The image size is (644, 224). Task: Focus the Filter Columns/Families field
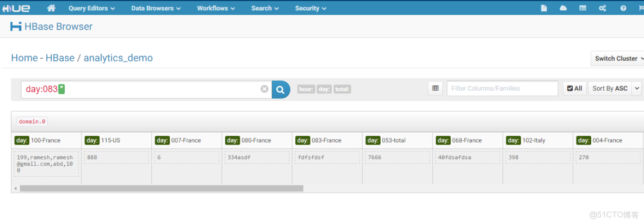(x=502, y=88)
